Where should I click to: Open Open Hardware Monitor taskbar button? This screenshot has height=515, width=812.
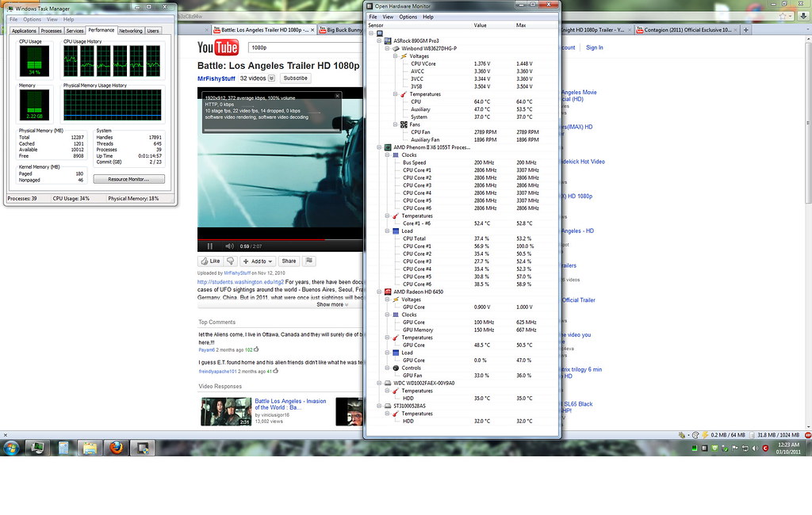click(x=143, y=447)
